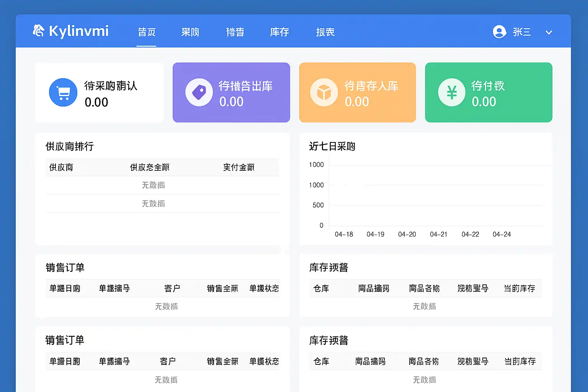The width and height of the screenshot is (588, 392).
Task: Click the 供应商排行 supplier ranking heading
Action: [70, 146]
